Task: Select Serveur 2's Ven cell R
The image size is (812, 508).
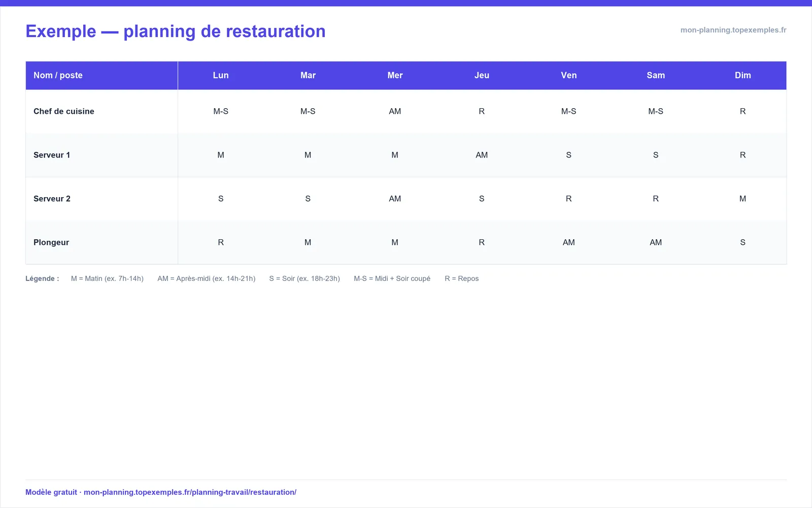Action: [x=569, y=199]
